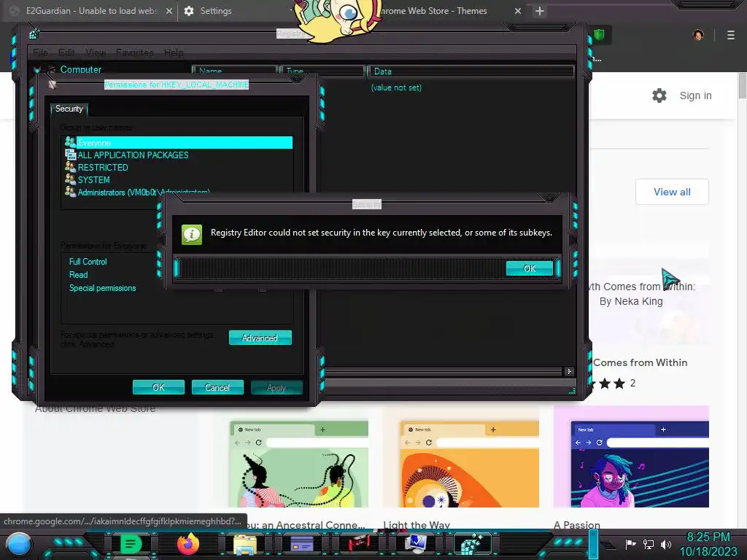Open the Security tab in Permissions dialog
The image size is (747, 560).
[x=69, y=109]
